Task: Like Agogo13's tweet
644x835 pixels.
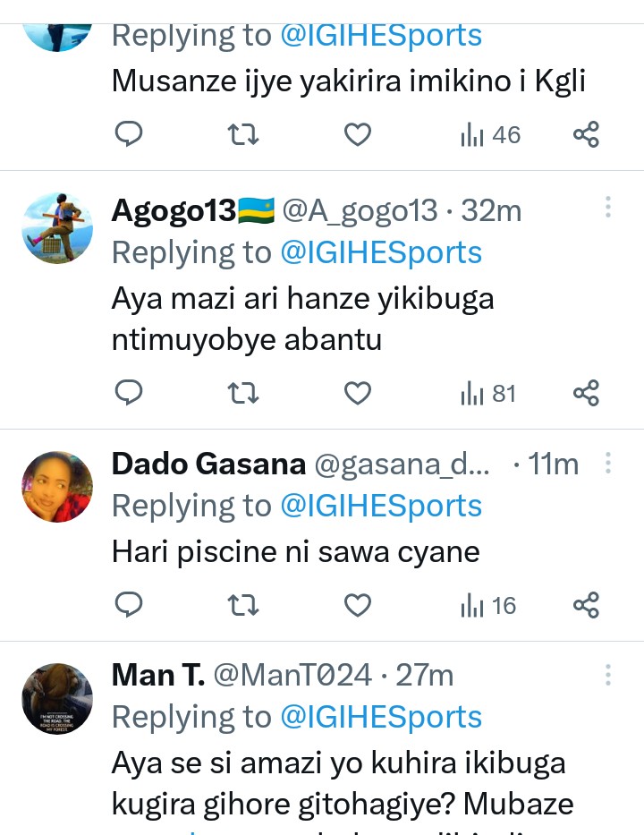Action: point(358,393)
